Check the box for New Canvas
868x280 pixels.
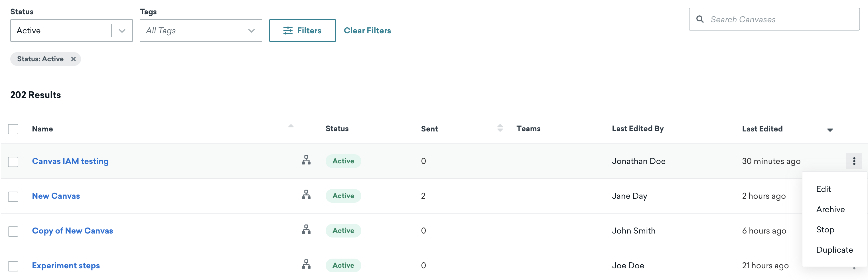pos(13,196)
